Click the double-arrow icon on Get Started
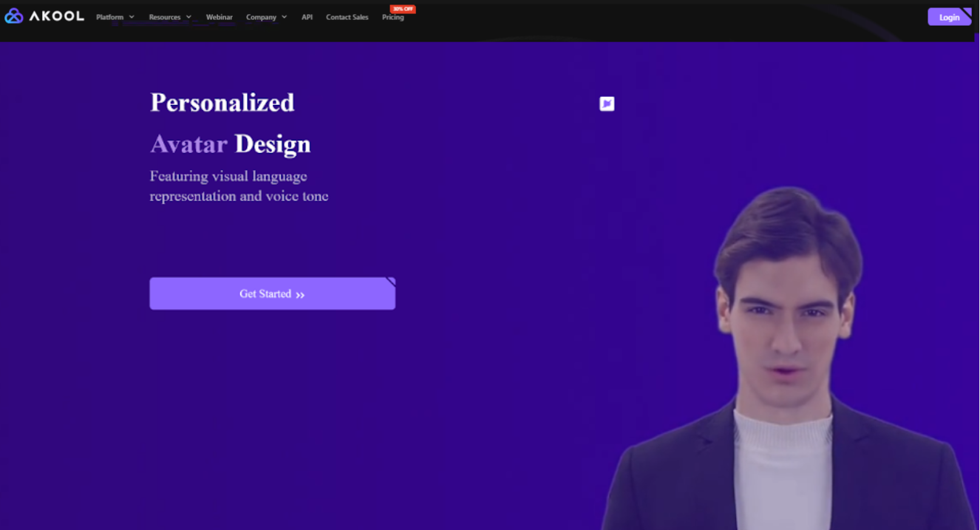Screen dimensions: 980x530 tap(300, 295)
